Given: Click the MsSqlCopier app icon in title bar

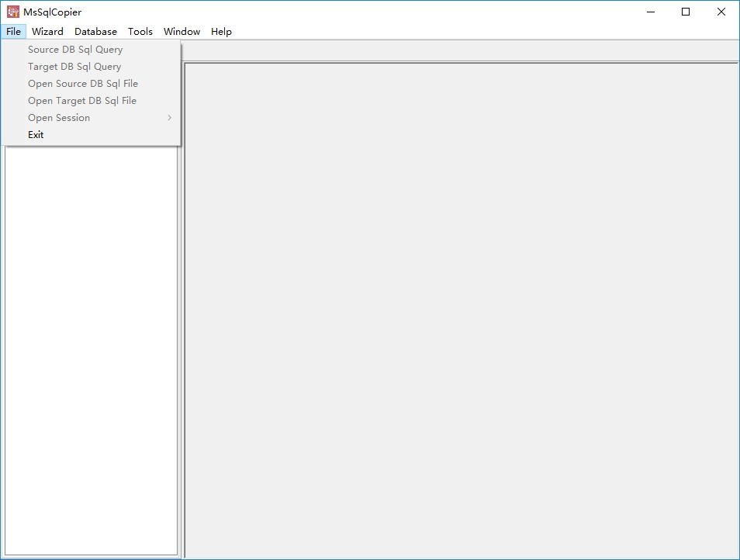Looking at the screenshot, I should (12, 12).
